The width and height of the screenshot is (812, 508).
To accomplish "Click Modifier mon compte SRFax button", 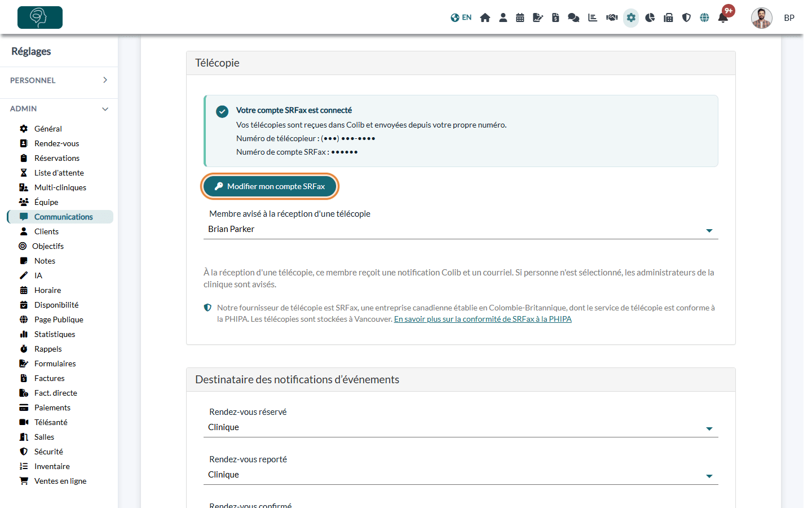I will coord(270,186).
